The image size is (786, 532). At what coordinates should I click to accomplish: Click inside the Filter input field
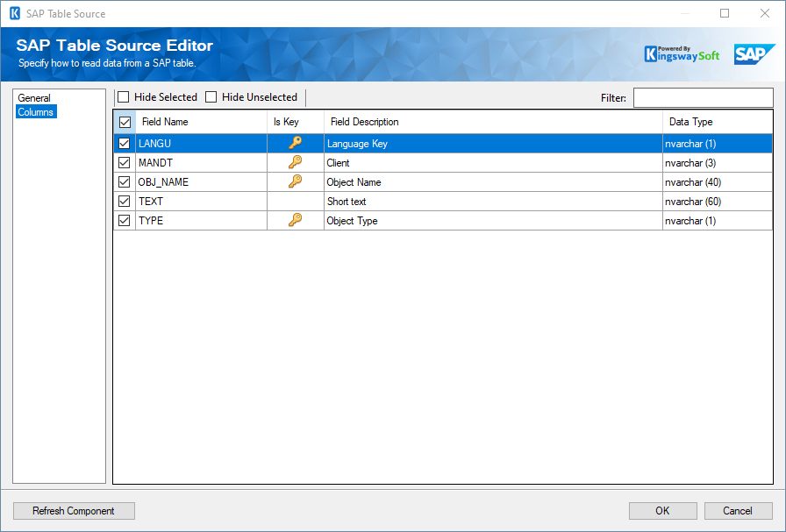click(x=702, y=97)
